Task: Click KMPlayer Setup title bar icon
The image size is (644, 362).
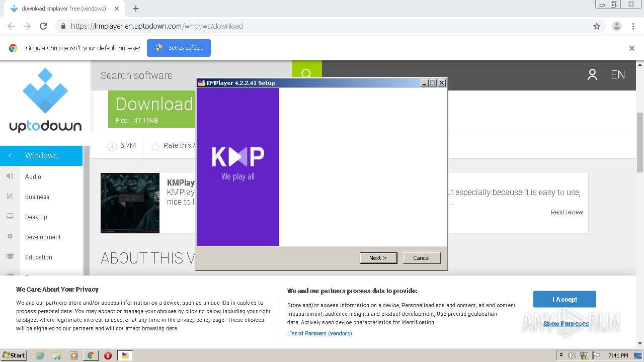Action: [202, 83]
